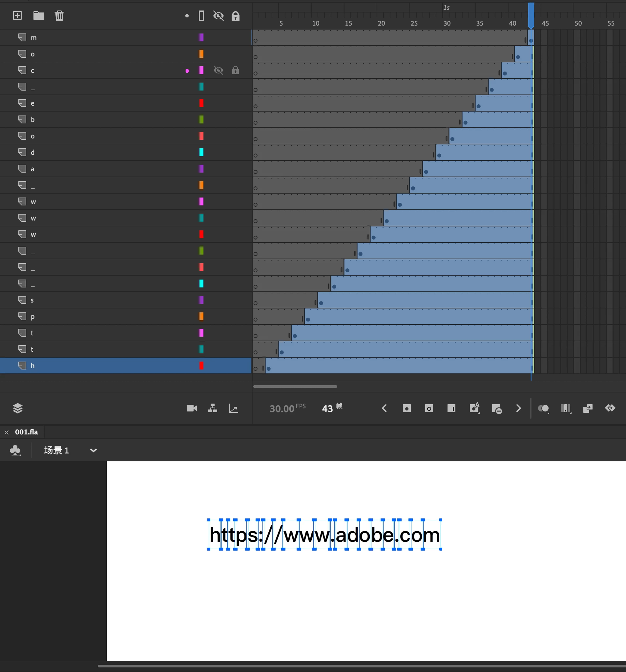The image size is (626, 672).
Task: Click the 30.00 FPS value
Action: (x=282, y=409)
